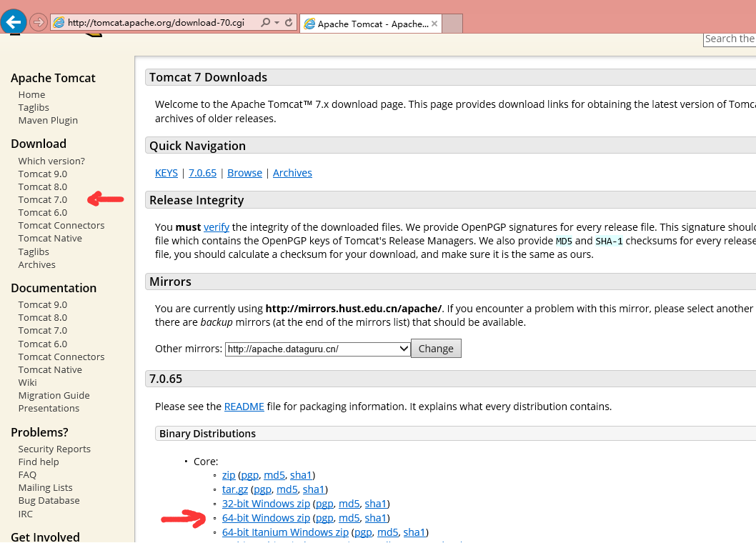The height and width of the screenshot is (543, 756).
Task: Open the address bar dropdown arrow
Action: coord(277,23)
